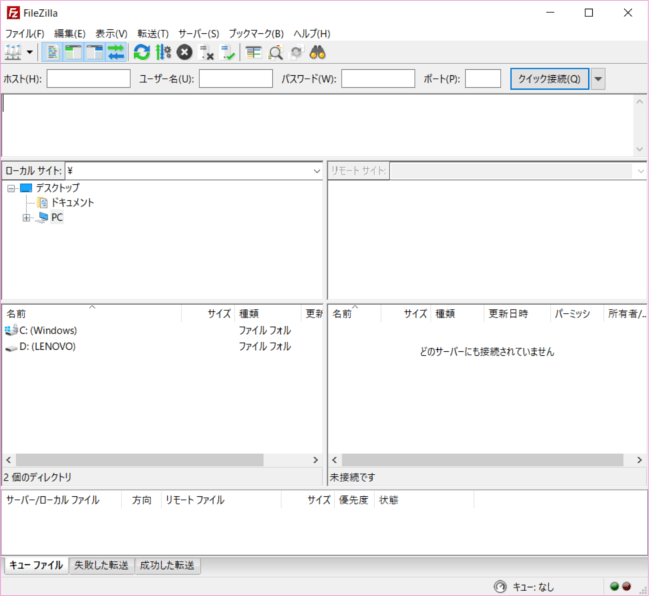Image resolution: width=649 pixels, height=596 pixels.
Task: Click queue リモート ファイル column header
Action: point(221,500)
